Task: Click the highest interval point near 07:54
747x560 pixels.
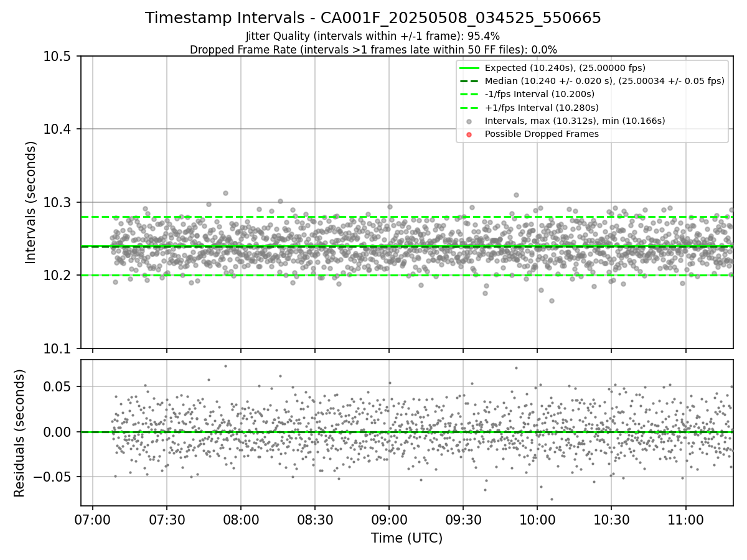Action: coord(225,193)
